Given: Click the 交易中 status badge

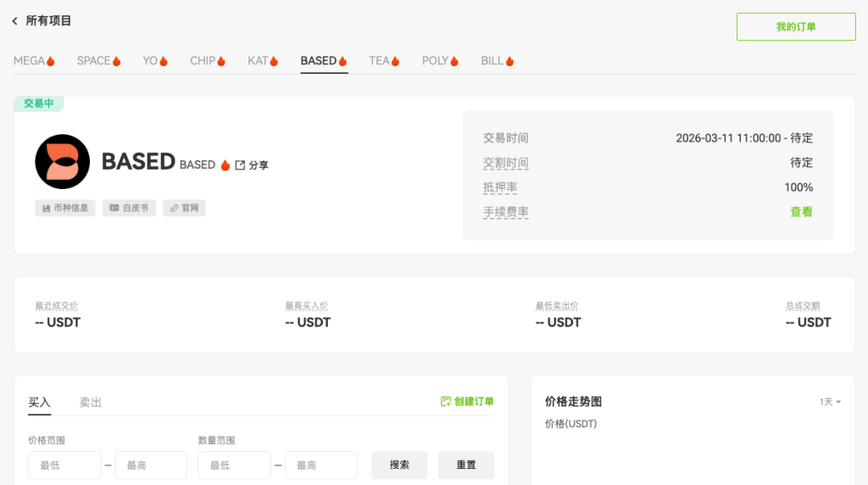Looking at the screenshot, I should [39, 103].
